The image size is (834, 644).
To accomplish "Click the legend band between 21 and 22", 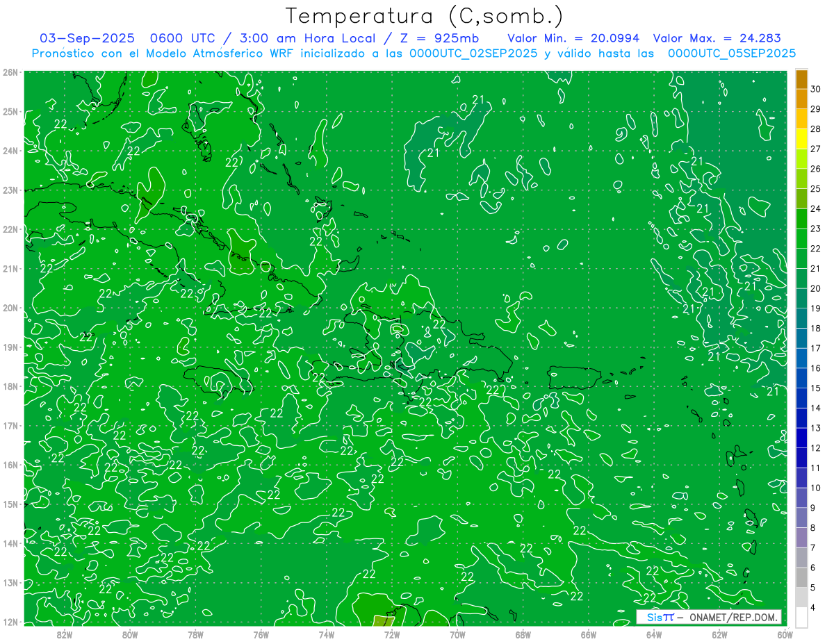I will pos(802,258).
